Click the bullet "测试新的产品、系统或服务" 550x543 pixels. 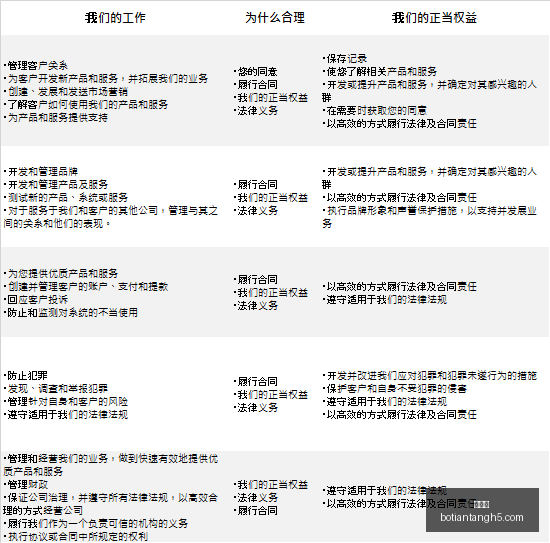coord(66,197)
